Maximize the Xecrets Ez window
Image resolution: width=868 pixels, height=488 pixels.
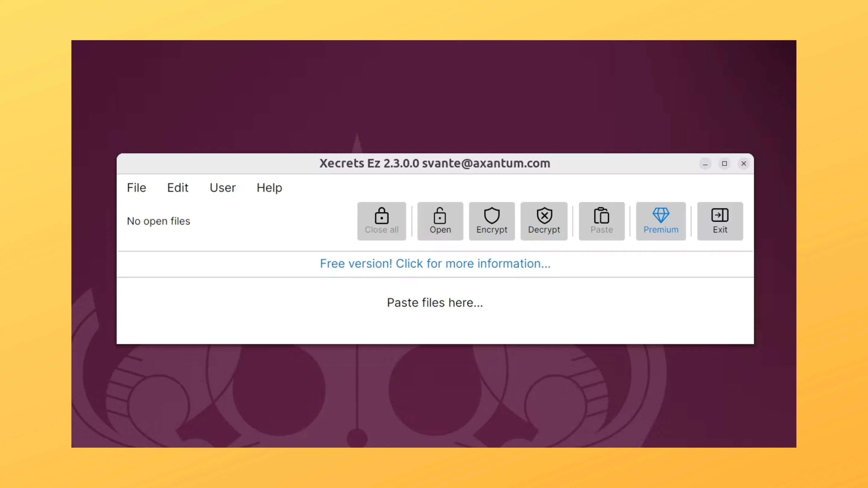(725, 164)
